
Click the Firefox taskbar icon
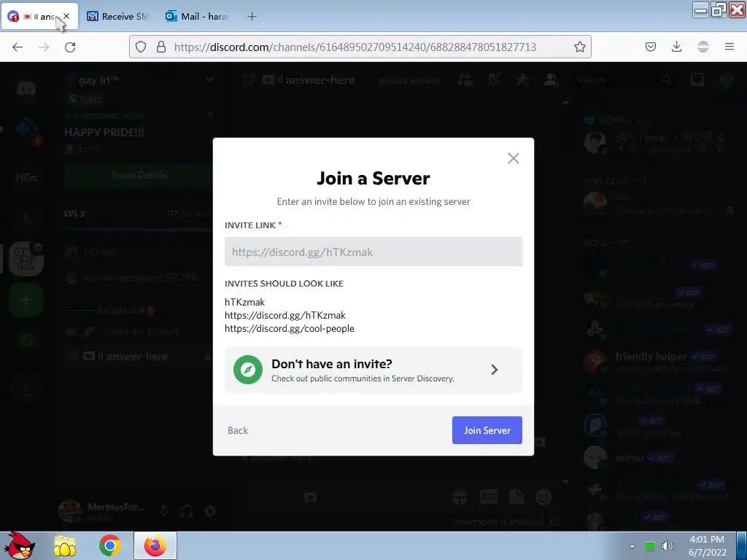pos(155,545)
